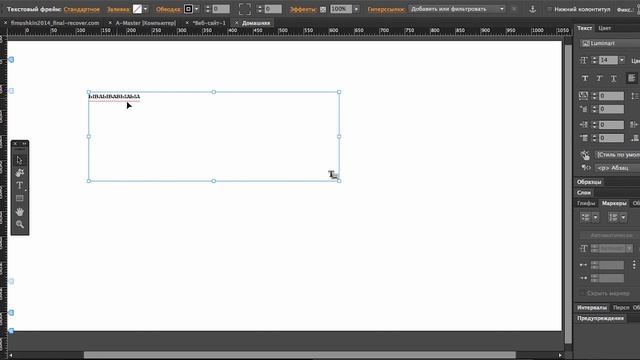Toggle the Скрыть маркер checkbox
The image size is (640, 360).
pyautogui.click(x=582, y=293)
